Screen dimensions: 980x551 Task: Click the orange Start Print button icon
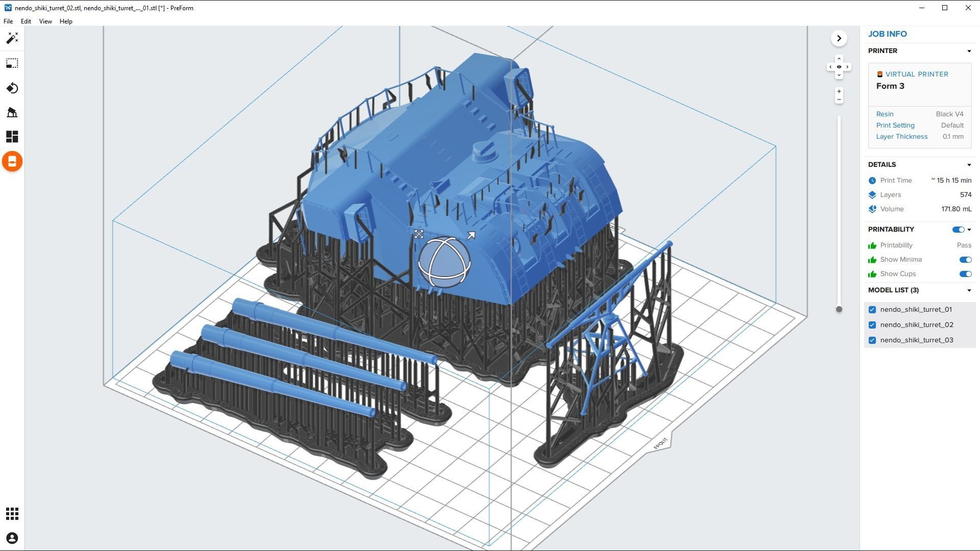click(x=12, y=162)
